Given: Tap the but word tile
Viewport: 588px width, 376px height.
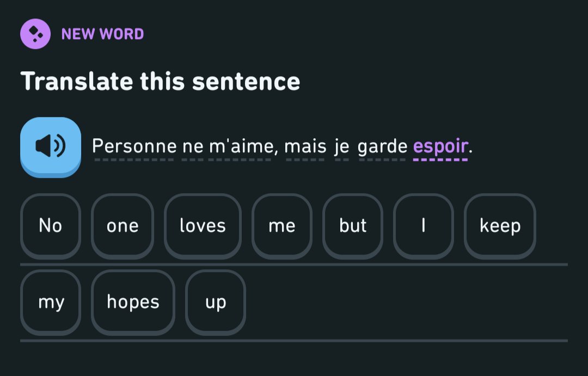Looking at the screenshot, I should (x=353, y=225).
